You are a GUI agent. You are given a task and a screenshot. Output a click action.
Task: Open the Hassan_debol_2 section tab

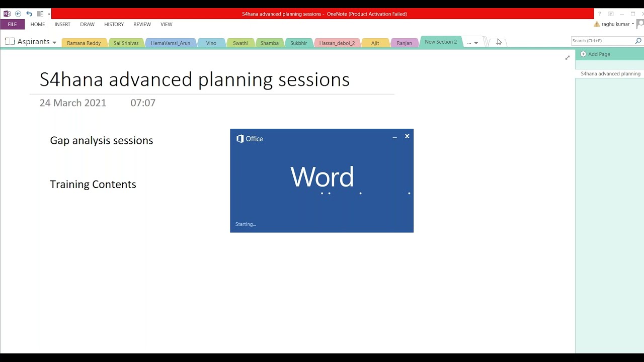[337, 43]
